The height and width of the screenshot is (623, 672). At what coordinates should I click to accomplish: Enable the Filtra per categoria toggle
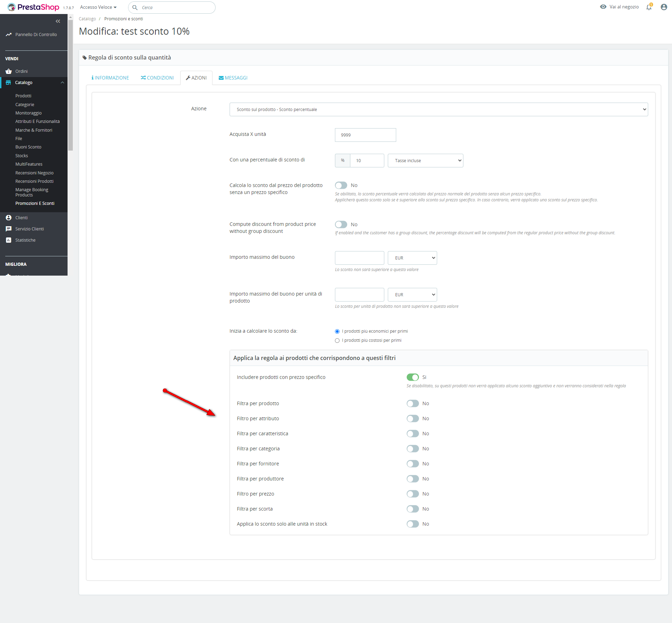pos(413,449)
